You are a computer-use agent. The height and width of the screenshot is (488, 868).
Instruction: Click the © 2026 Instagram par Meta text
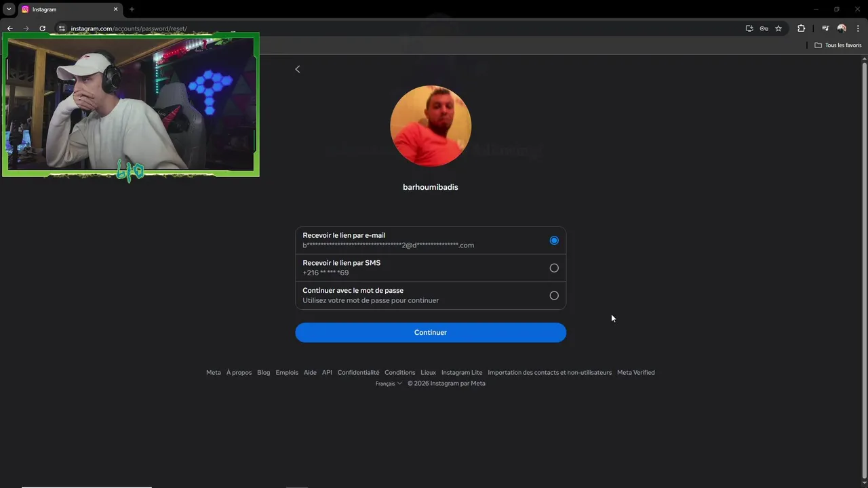[446, 384]
